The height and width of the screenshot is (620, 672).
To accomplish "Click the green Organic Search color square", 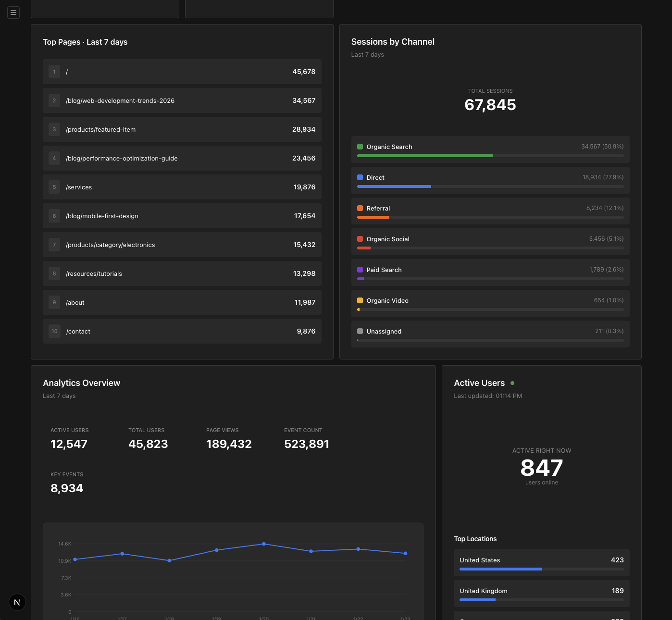I will (360, 147).
